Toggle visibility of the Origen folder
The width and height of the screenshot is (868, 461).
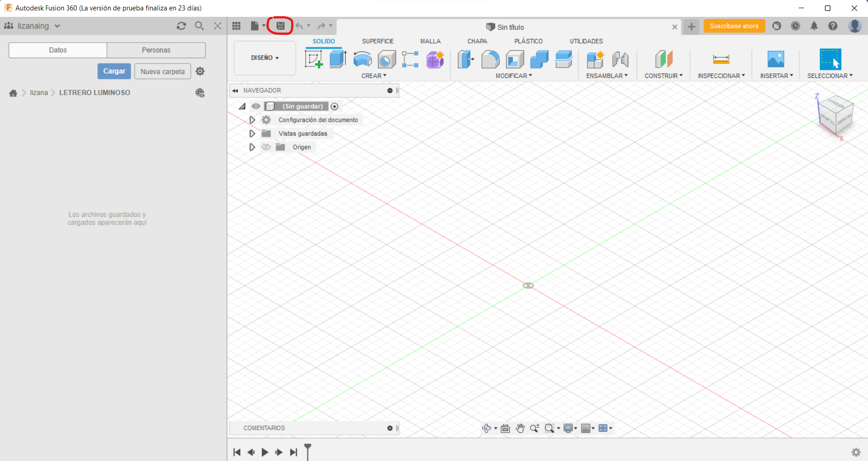click(x=266, y=147)
